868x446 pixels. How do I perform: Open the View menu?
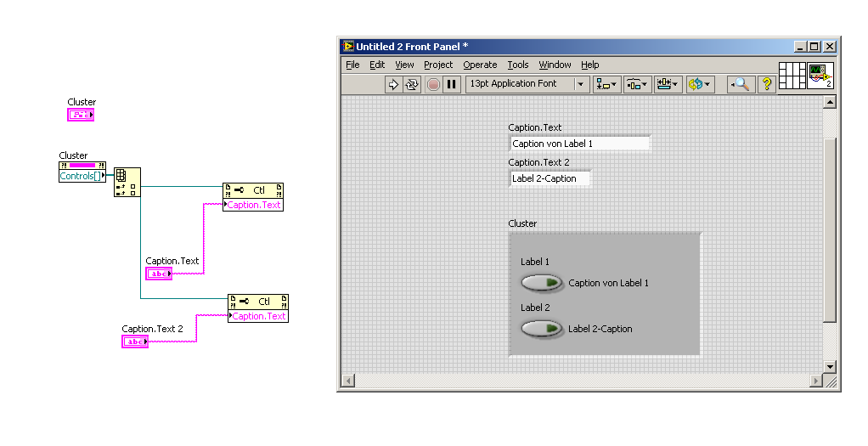[x=404, y=65]
